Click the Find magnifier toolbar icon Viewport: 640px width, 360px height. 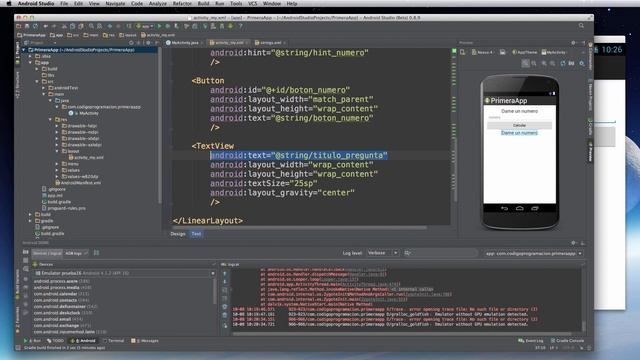click(91, 26)
